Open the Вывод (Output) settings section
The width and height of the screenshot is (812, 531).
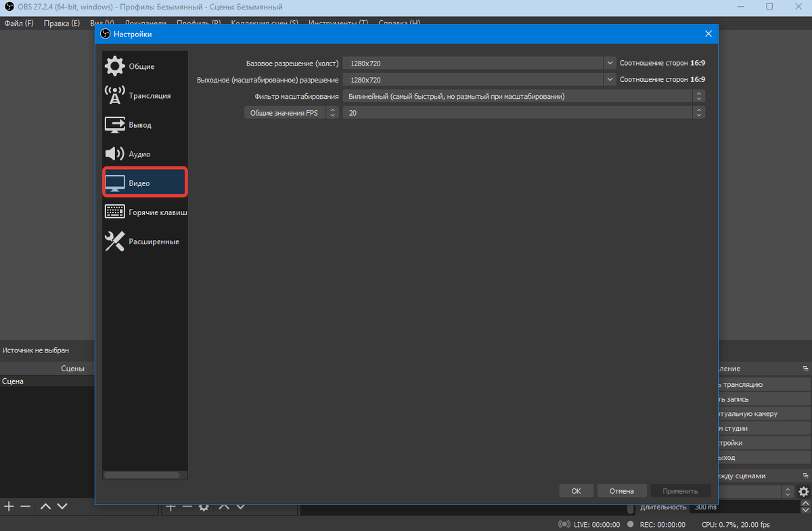point(145,125)
